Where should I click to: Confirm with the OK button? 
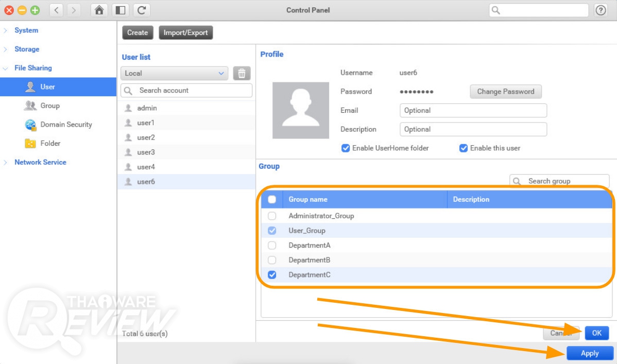(x=596, y=333)
